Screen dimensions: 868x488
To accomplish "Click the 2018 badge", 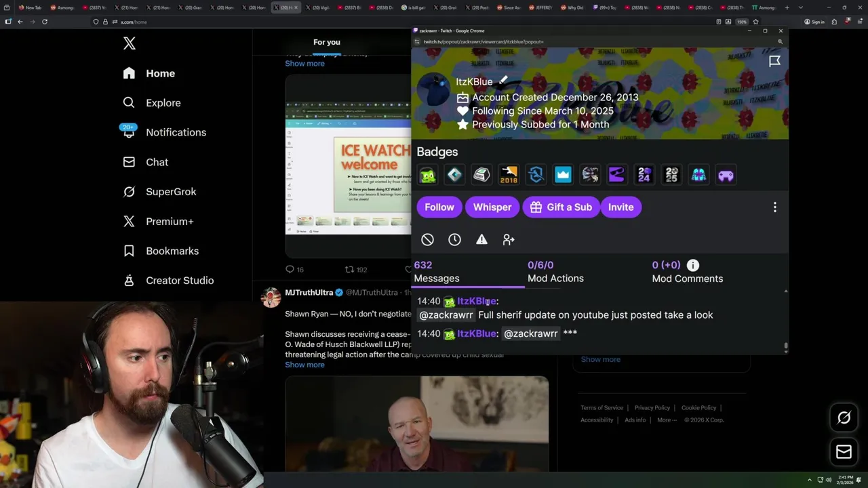I will click(x=509, y=175).
